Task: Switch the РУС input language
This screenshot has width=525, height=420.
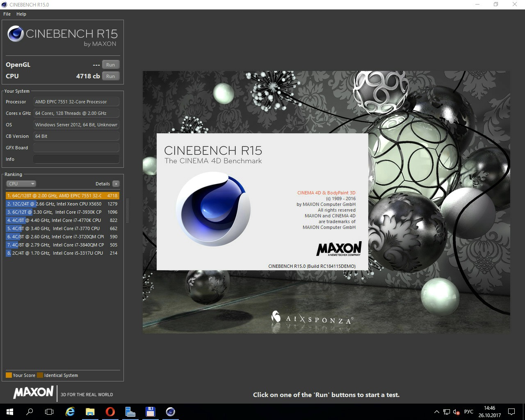Action: (x=468, y=412)
